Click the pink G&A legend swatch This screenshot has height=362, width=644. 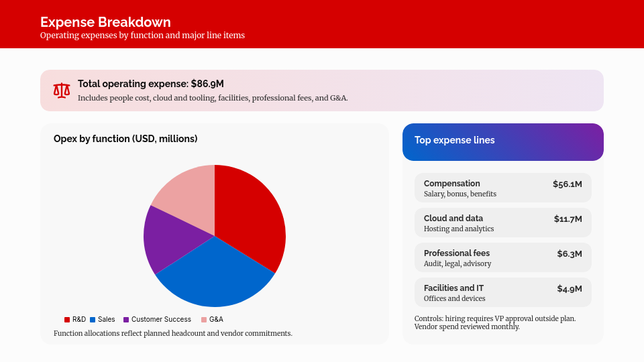tap(204, 320)
